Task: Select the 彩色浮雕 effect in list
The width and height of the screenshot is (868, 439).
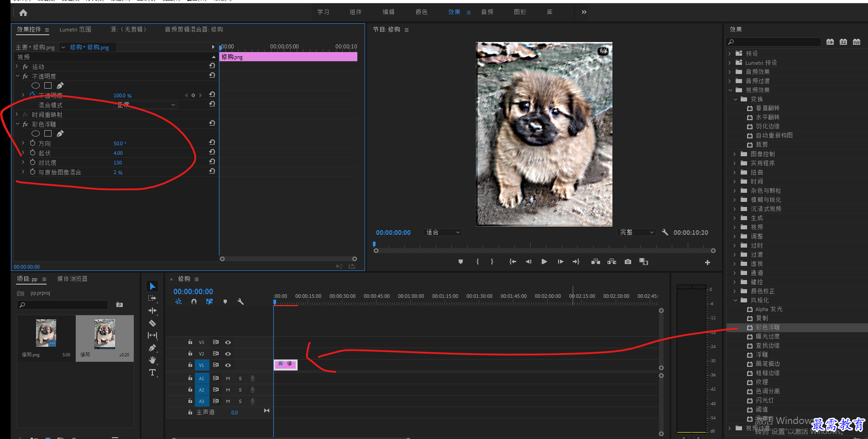Action: [767, 328]
